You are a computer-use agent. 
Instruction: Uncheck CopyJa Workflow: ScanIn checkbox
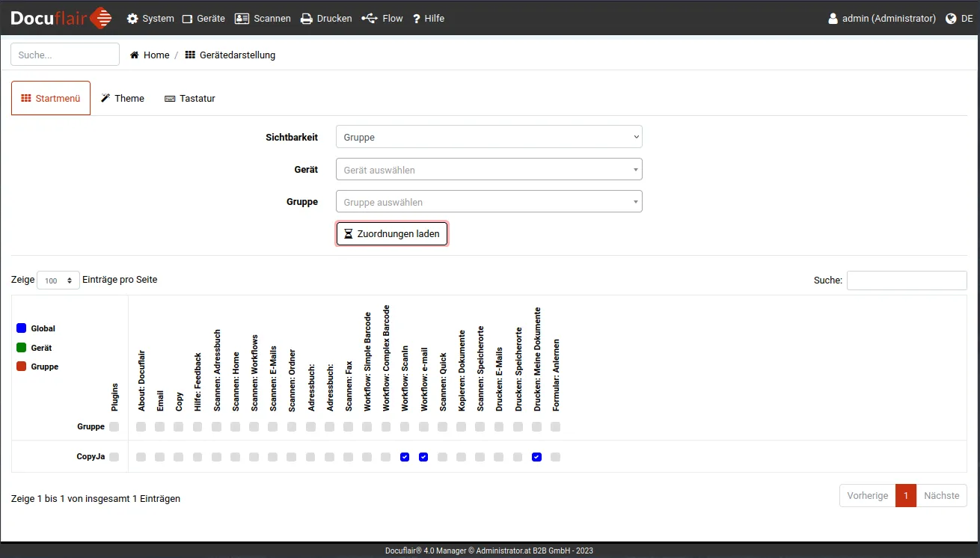tap(405, 457)
